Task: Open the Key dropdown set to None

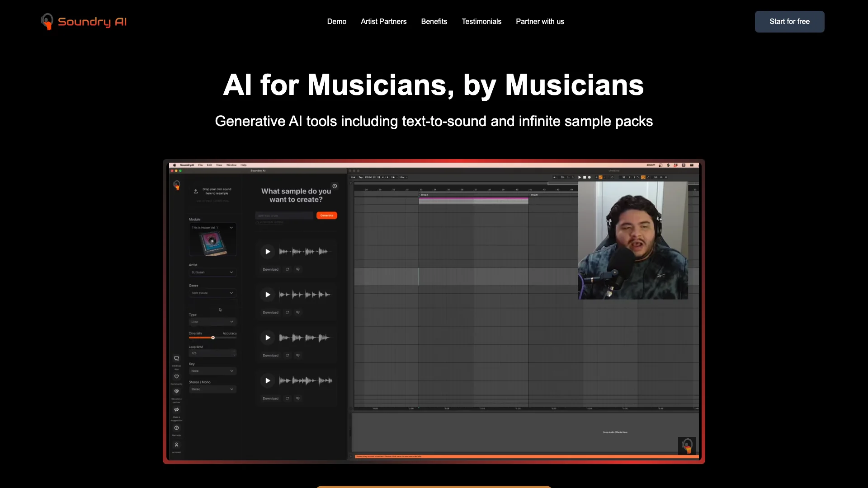Action: [212, 371]
